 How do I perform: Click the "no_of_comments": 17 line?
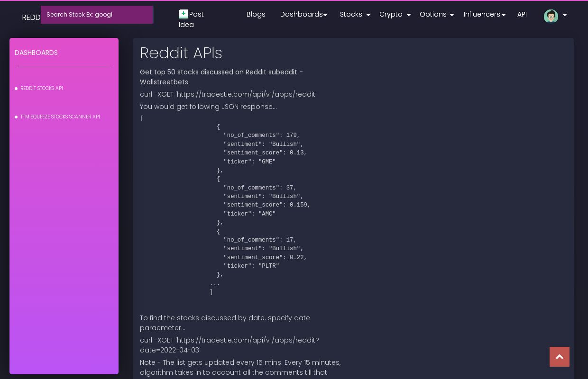[260, 240]
